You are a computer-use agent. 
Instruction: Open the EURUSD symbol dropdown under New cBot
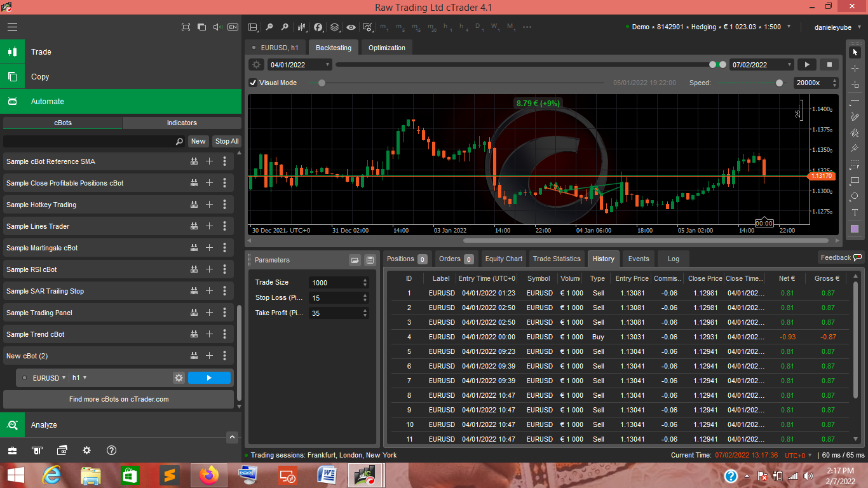point(49,377)
